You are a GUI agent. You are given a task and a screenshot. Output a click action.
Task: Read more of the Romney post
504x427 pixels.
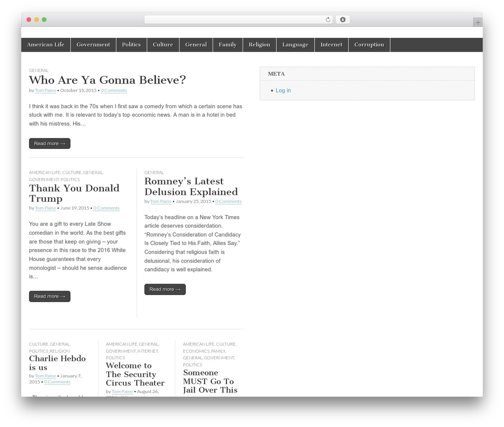(165, 289)
